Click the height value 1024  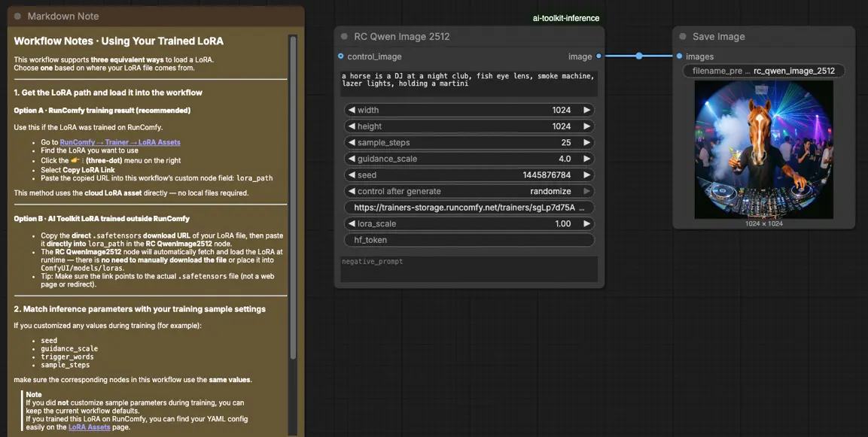[562, 126]
